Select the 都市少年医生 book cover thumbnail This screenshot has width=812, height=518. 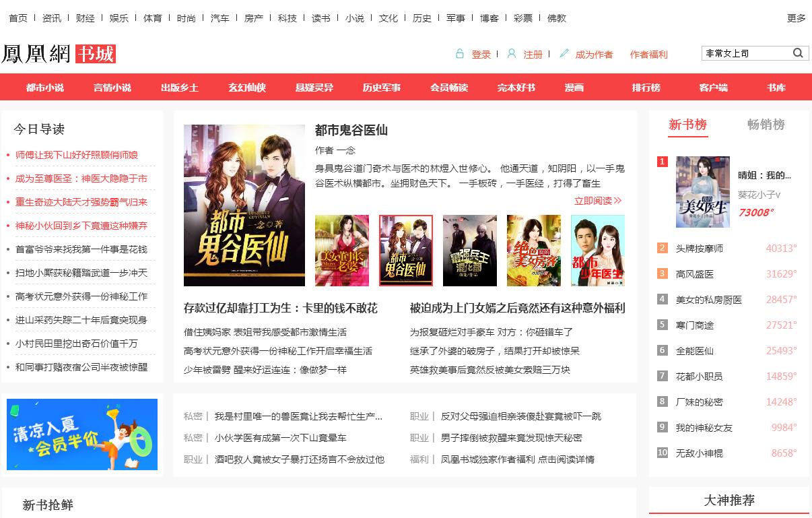coord(597,251)
